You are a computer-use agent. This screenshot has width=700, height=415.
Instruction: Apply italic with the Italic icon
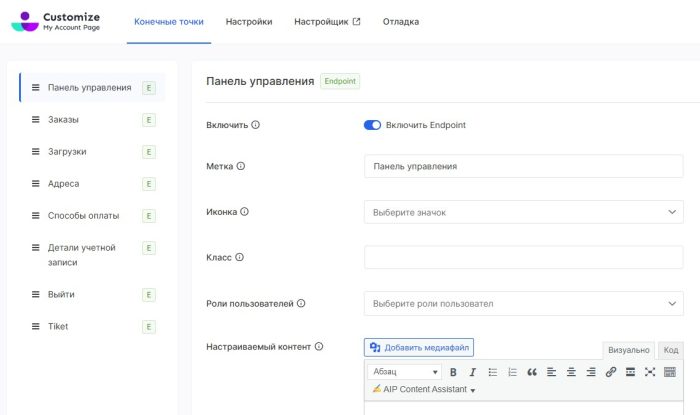click(x=473, y=372)
